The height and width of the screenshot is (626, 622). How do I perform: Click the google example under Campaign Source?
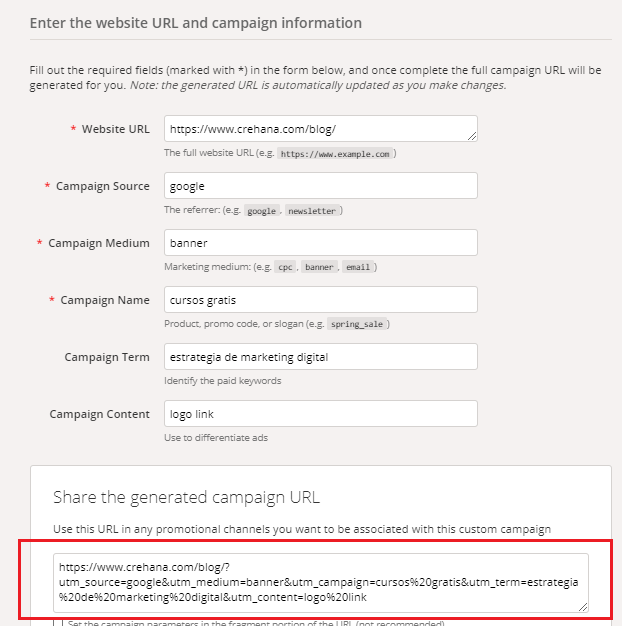point(262,211)
